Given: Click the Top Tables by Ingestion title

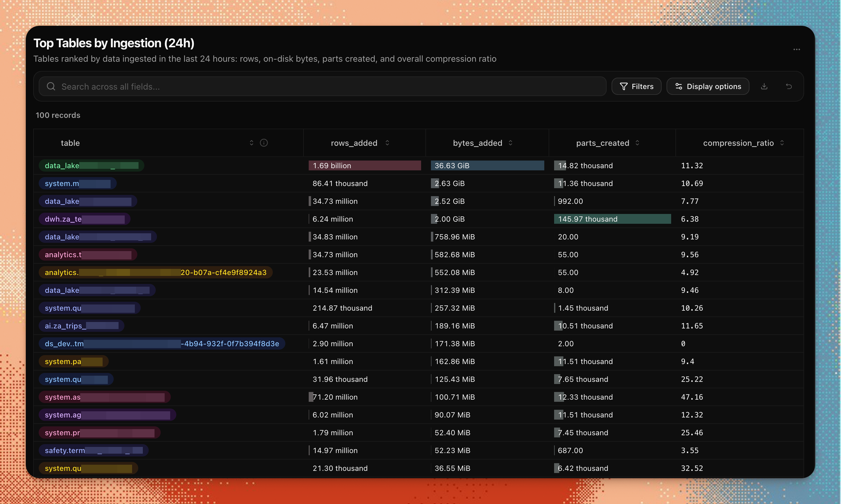Looking at the screenshot, I should coord(114,43).
